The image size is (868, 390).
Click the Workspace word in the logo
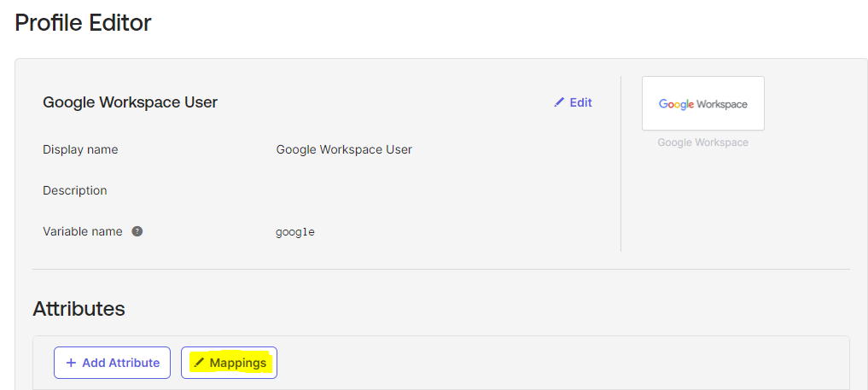point(722,104)
